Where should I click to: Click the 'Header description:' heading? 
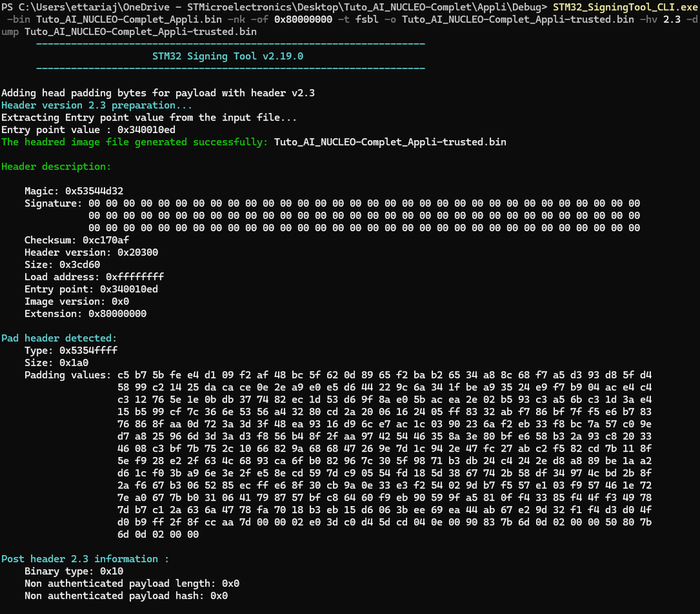click(x=56, y=167)
